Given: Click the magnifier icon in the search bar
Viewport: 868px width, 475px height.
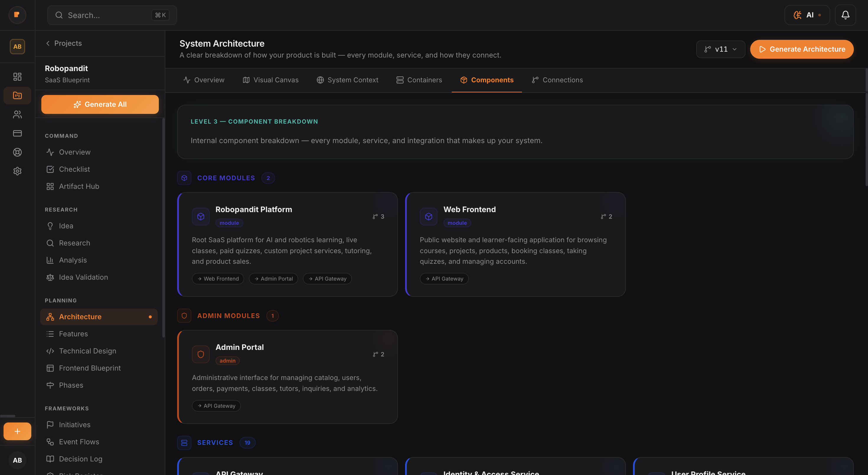Looking at the screenshot, I should (59, 15).
